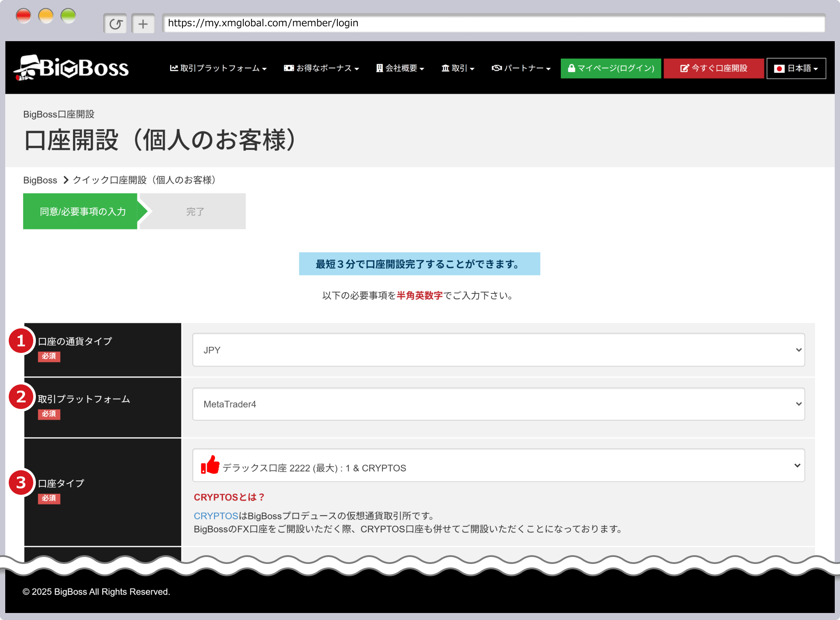Click the BigBoss口座開設 subtitle text
The image size is (840, 620).
tap(59, 114)
